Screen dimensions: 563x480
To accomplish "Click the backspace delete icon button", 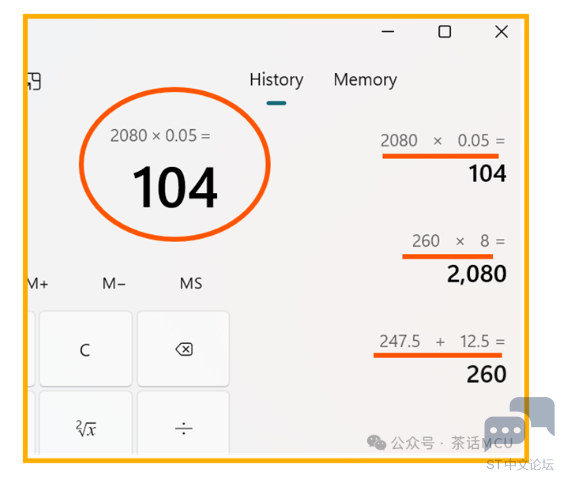I will pyautogui.click(x=183, y=349).
